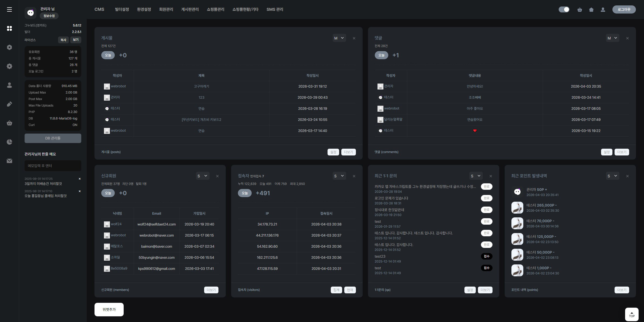Click the home icon in top bar

[x=591, y=10]
